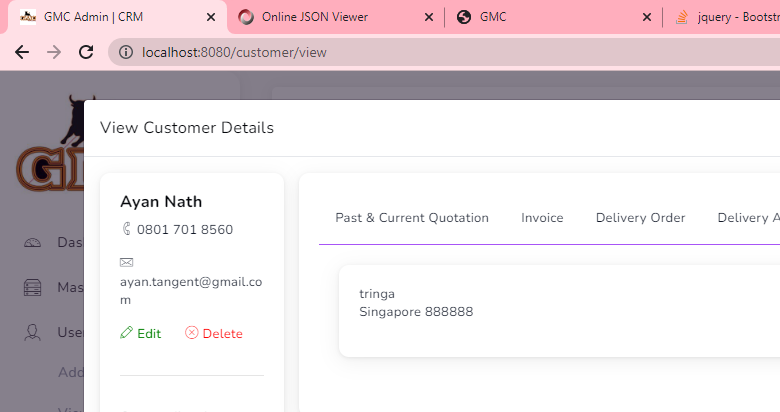Click the Master server icon in sidebar

(33, 287)
